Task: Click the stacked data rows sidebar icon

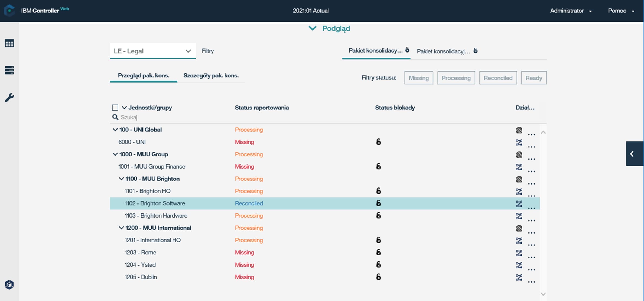Action: point(9,70)
